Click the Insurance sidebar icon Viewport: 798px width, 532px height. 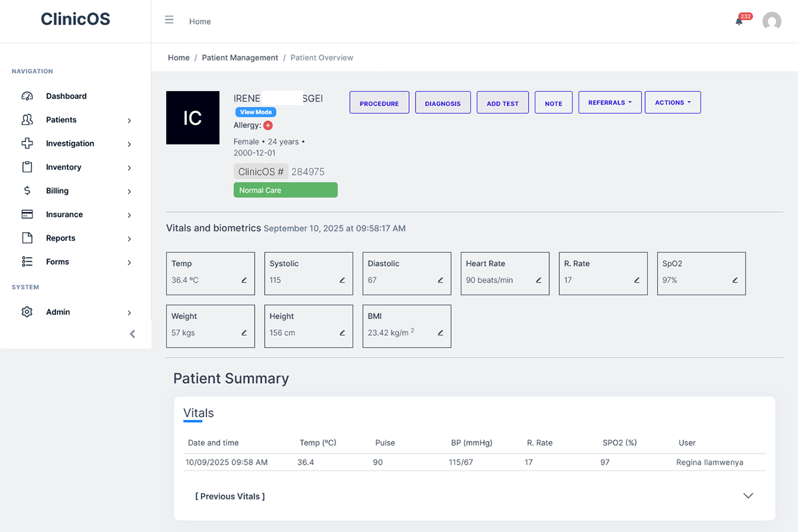pos(27,214)
